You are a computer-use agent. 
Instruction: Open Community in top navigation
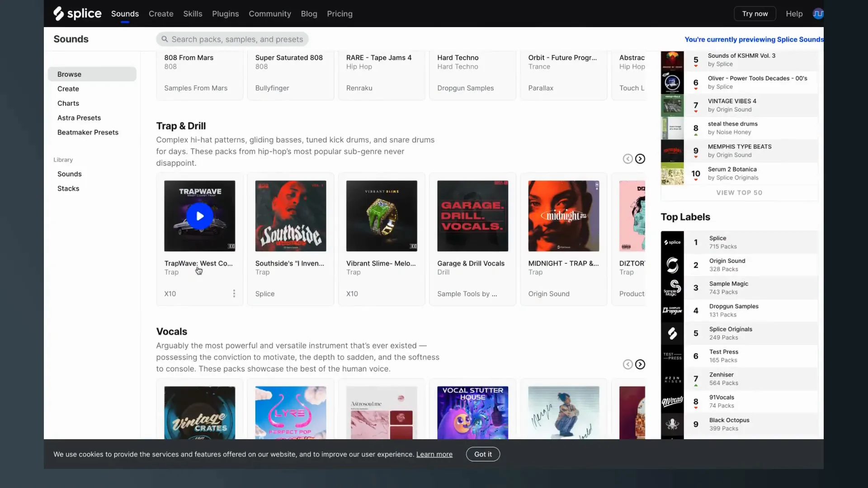(270, 14)
